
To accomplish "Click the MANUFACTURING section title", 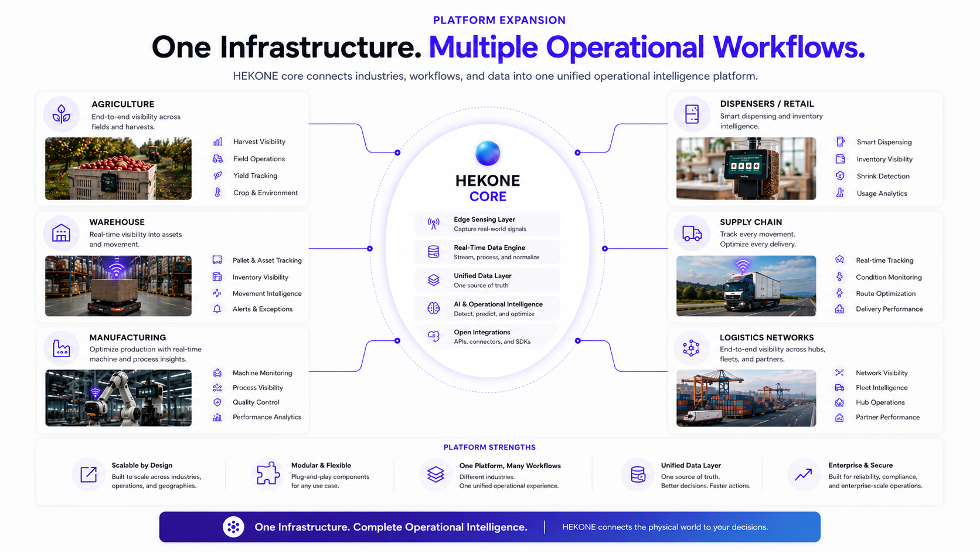I will 128,337.
